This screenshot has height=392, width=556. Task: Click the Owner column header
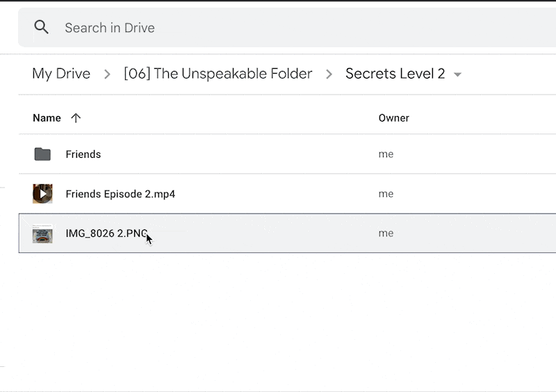(x=393, y=118)
